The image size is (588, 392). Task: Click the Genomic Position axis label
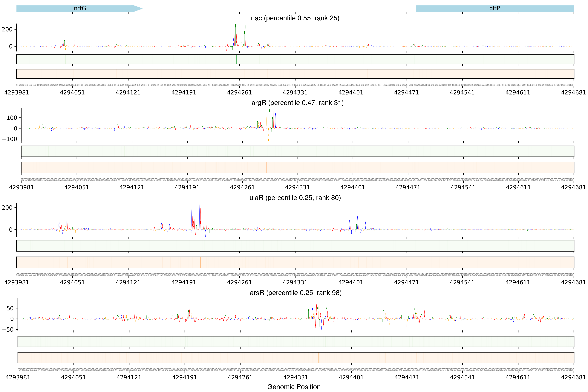coord(294,387)
